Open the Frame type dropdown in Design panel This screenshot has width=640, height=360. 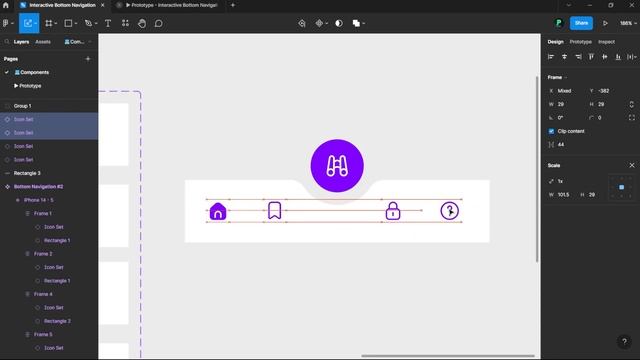point(558,77)
